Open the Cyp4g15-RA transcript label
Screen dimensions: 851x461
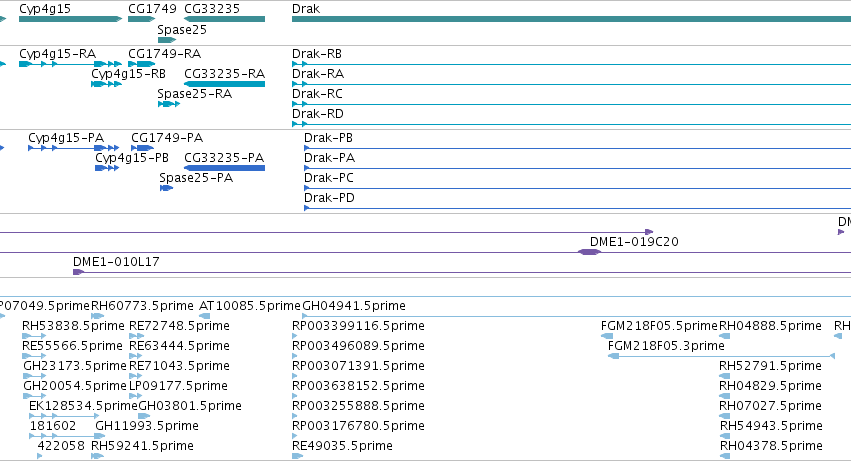pos(58,54)
